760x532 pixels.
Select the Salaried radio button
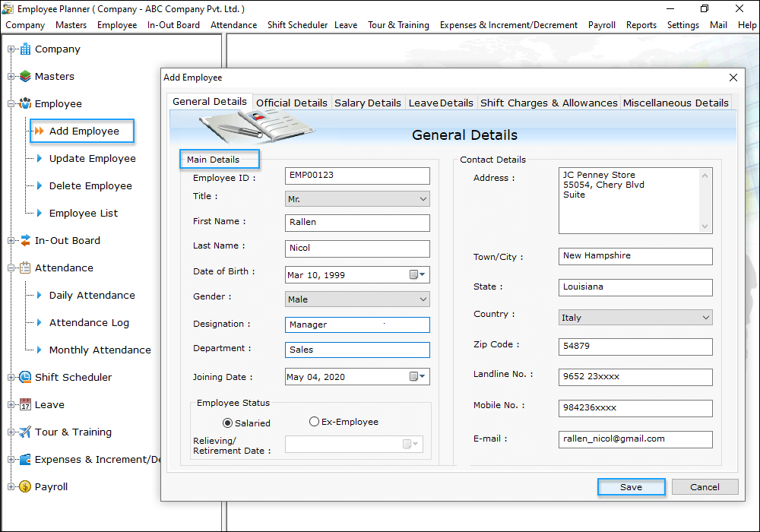227,423
